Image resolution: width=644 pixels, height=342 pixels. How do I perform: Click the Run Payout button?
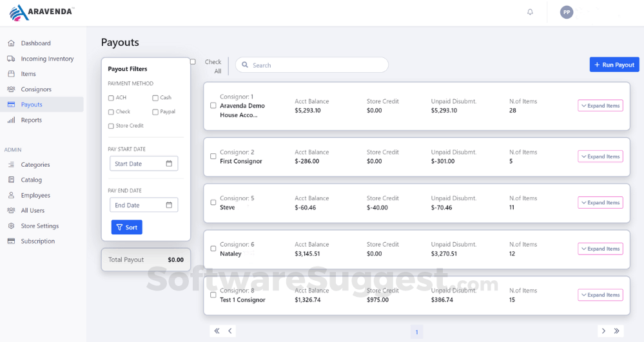614,64
